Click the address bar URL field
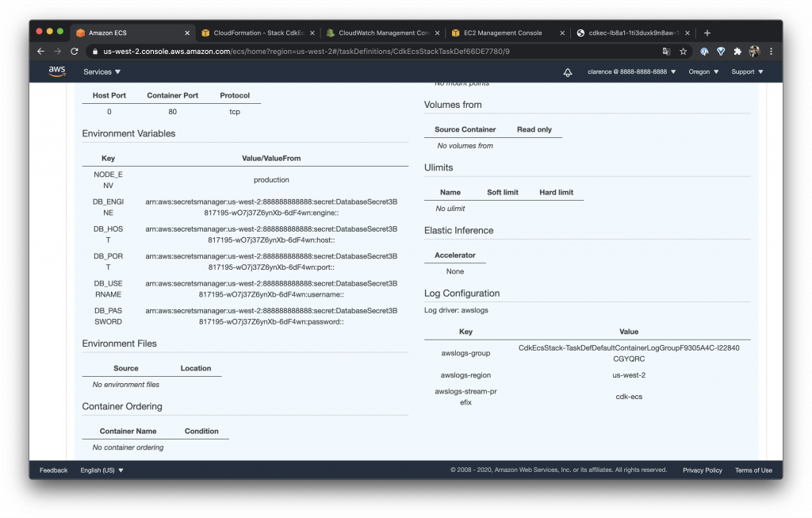Image resolution: width=812 pixels, height=518 pixels. pyautogui.click(x=373, y=52)
